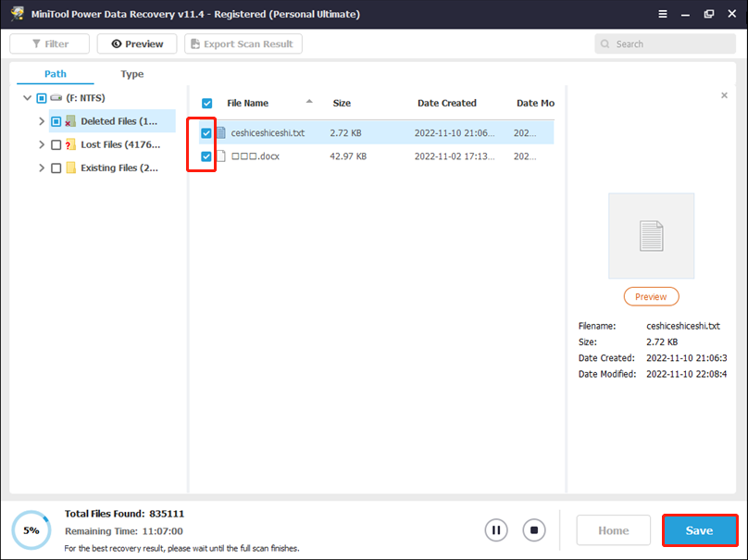Select the Existing Files tree item
Screen dimensions: 748x560
coord(119,168)
